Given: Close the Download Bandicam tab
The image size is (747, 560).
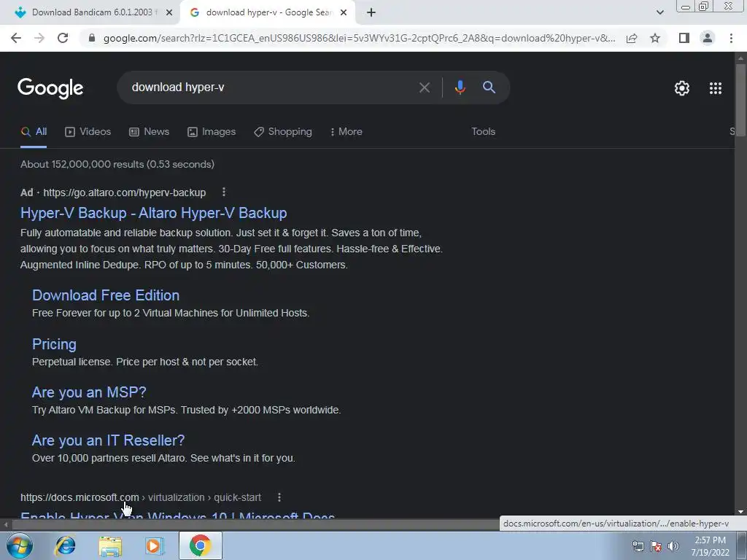Looking at the screenshot, I should coord(169,13).
